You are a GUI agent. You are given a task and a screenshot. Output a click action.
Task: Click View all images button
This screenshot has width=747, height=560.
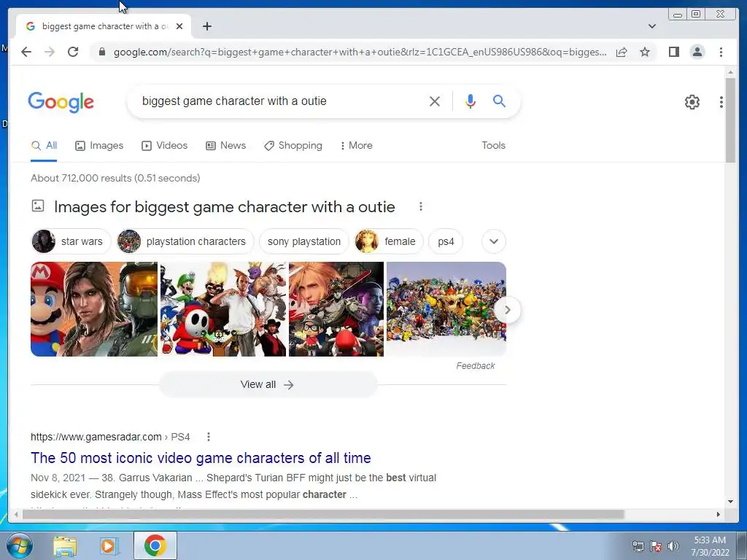click(x=268, y=384)
